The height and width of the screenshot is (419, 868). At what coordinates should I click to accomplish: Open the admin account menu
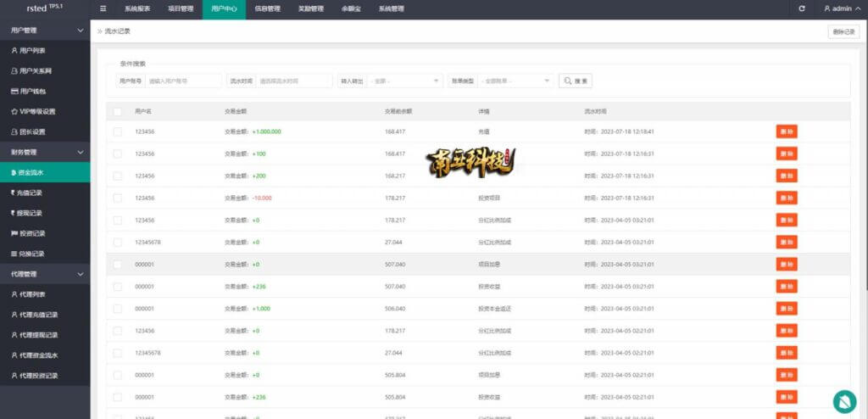tap(842, 8)
